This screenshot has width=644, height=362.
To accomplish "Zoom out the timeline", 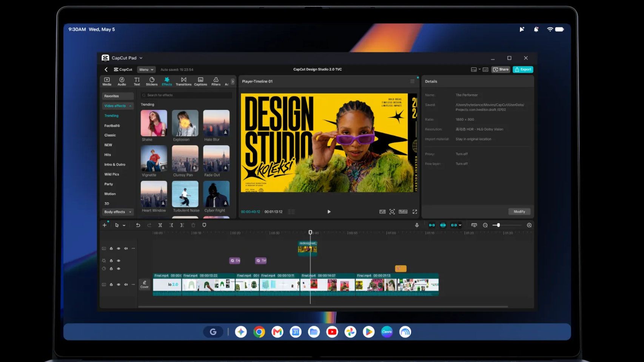I will coord(485,225).
